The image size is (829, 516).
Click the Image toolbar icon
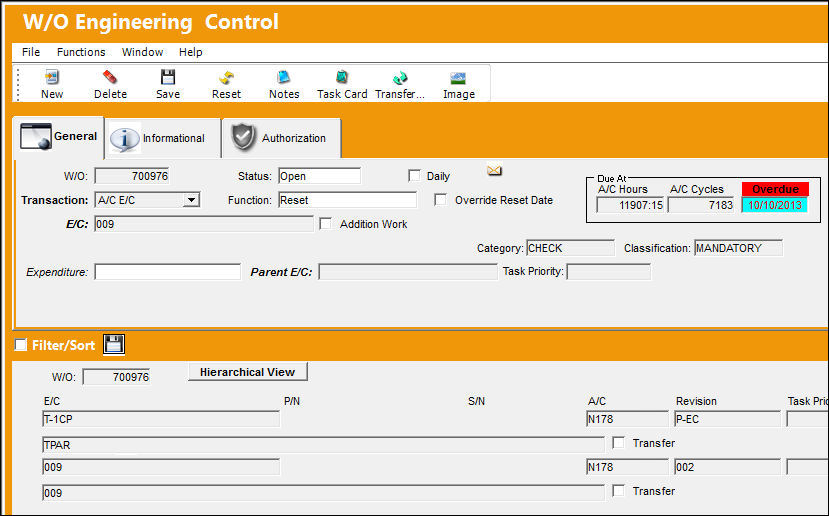[x=458, y=78]
